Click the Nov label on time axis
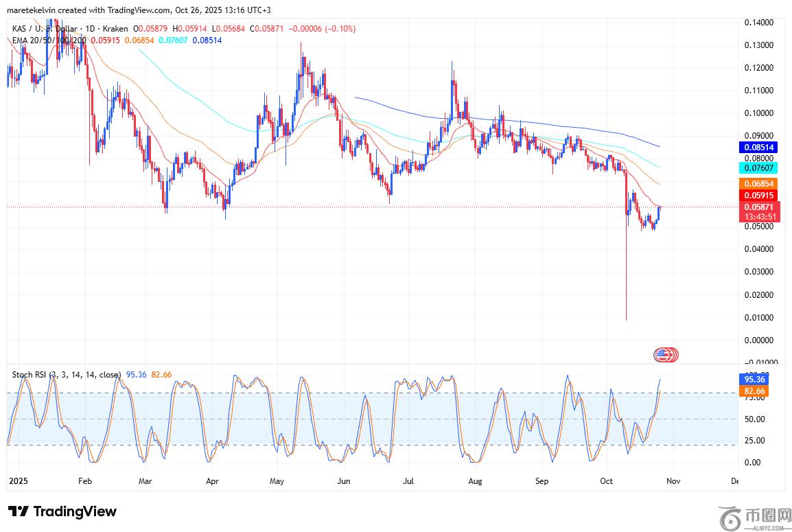Screen dimensions: 792x532 coord(673,481)
